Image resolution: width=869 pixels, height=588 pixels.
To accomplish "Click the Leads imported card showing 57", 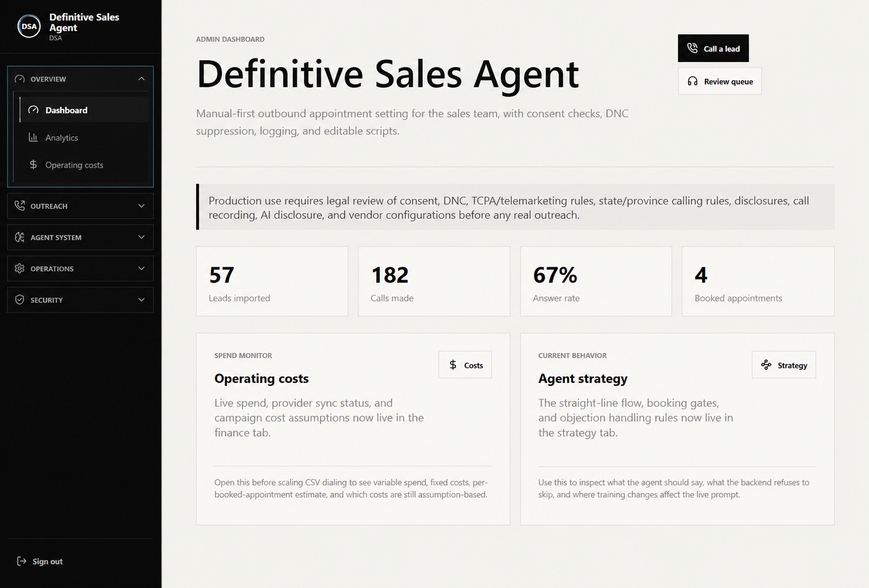I will (x=272, y=281).
